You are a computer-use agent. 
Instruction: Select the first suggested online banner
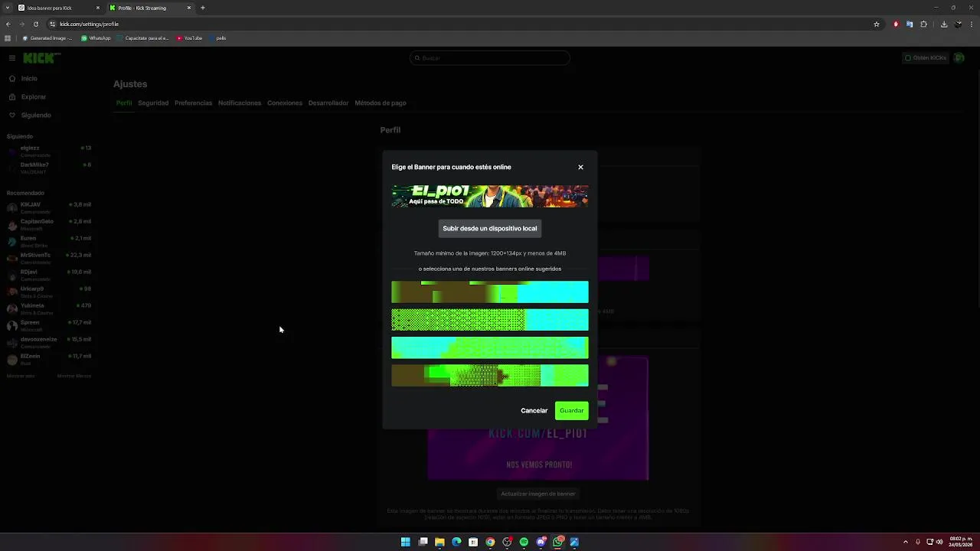[490, 292]
